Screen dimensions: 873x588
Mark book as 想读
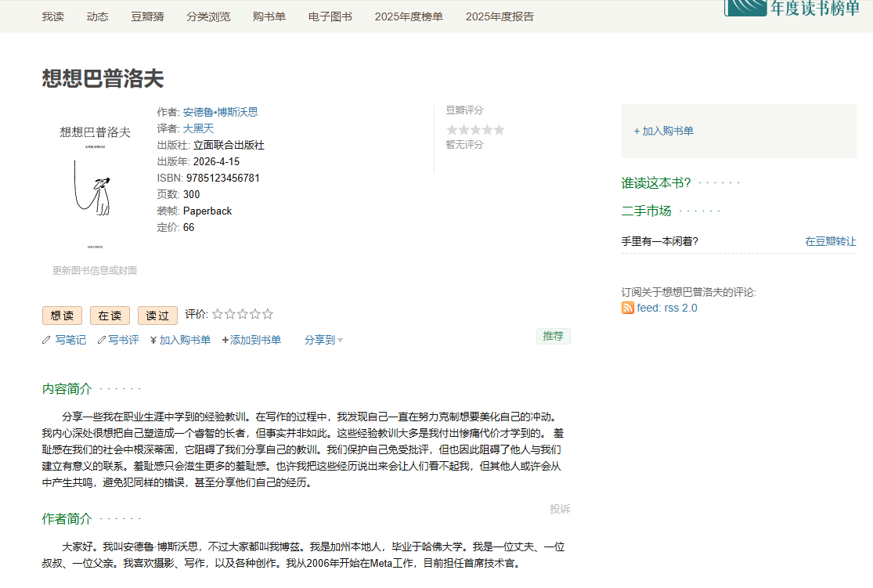click(62, 316)
